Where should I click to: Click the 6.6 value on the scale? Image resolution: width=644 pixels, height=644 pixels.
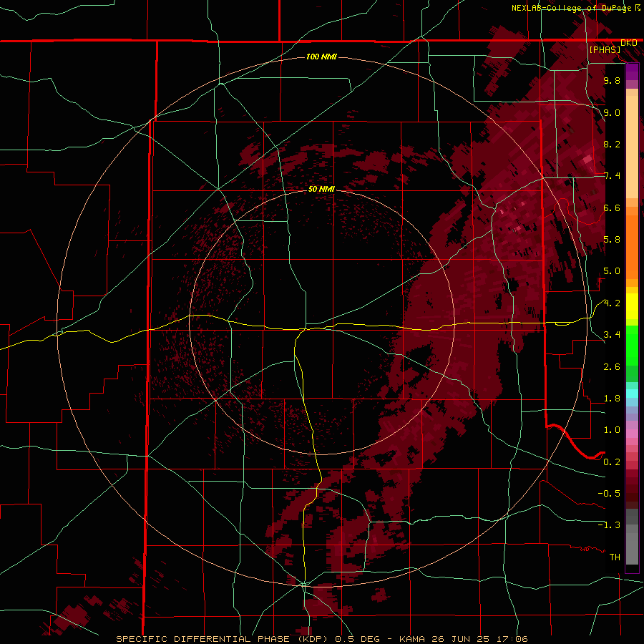click(612, 208)
